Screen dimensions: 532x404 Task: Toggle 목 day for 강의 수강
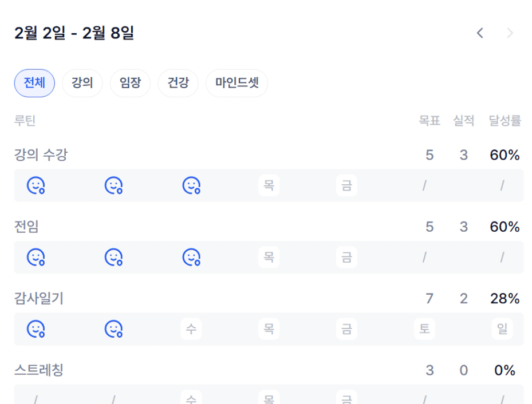pos(269,185)
